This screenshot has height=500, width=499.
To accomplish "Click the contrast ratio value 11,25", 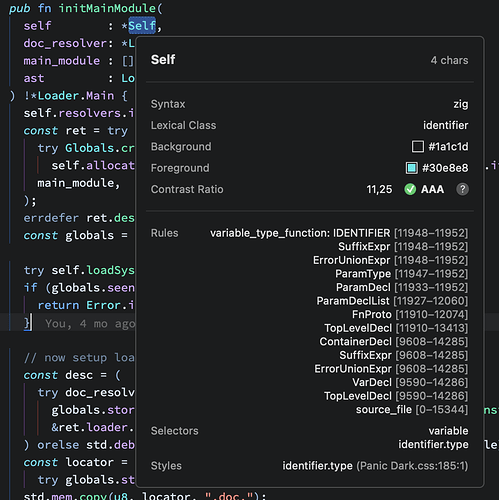I will point(379,189).
